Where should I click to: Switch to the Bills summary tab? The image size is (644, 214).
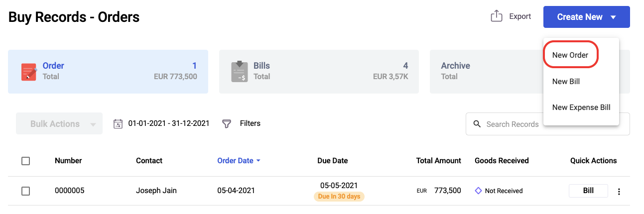(319, 72)
